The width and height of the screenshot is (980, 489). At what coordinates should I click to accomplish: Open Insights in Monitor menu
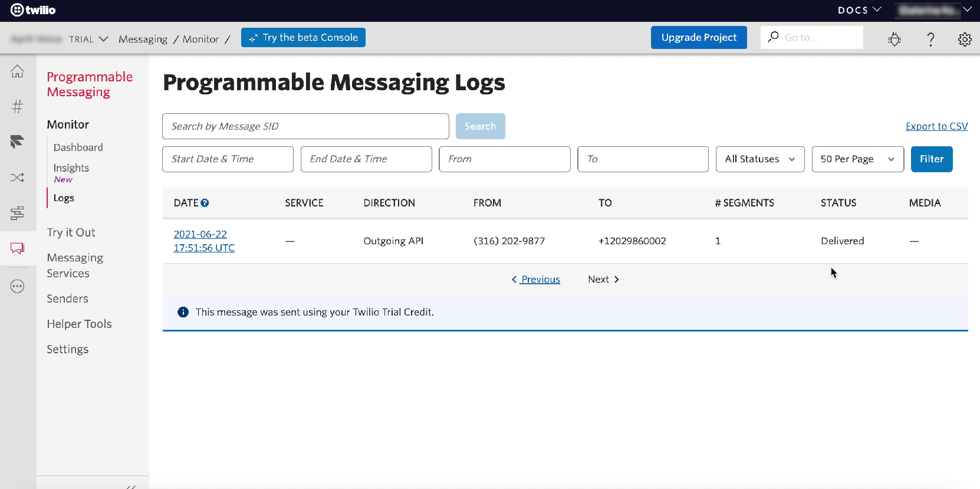(71, 168)
